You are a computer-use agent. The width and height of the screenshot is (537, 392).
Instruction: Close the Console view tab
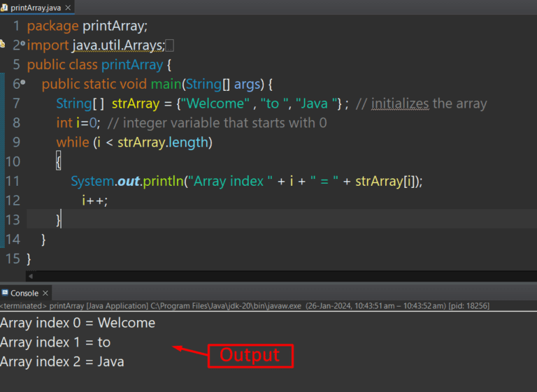coord(45,293)
